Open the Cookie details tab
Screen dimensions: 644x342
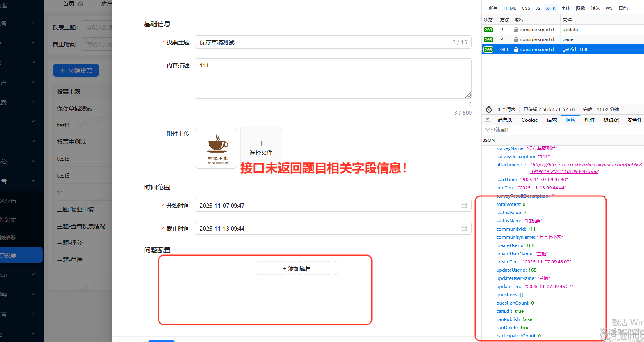pos(529,120)
